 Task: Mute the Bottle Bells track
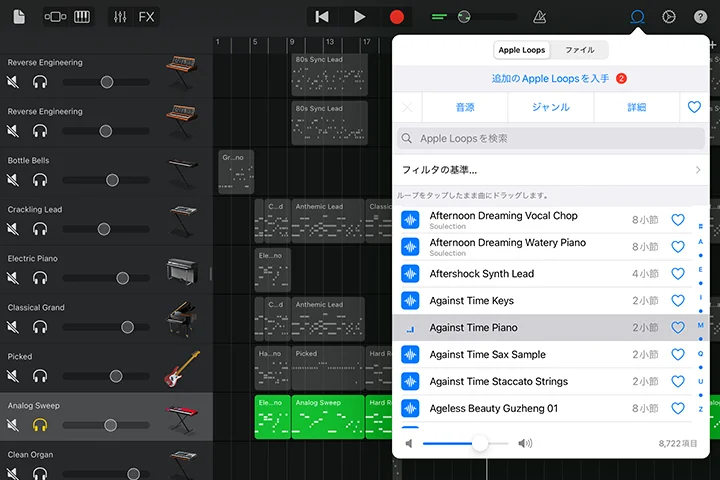13,180
